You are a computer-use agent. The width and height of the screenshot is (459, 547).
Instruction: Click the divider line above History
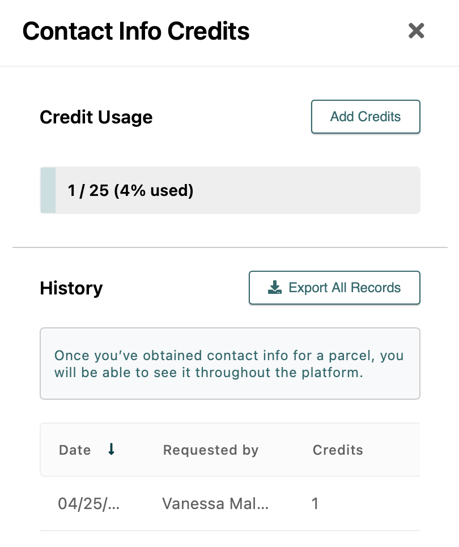[x=230, y=247]
